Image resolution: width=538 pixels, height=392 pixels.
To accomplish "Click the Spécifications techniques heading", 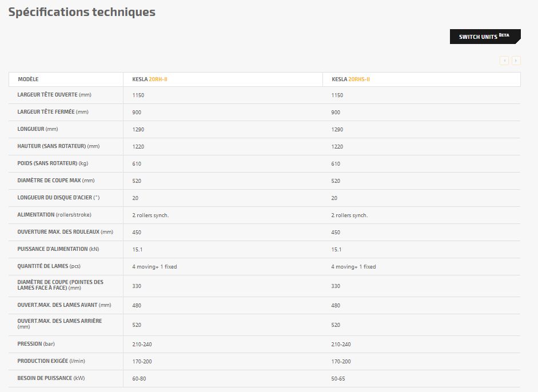I will (x=82, y=12).
